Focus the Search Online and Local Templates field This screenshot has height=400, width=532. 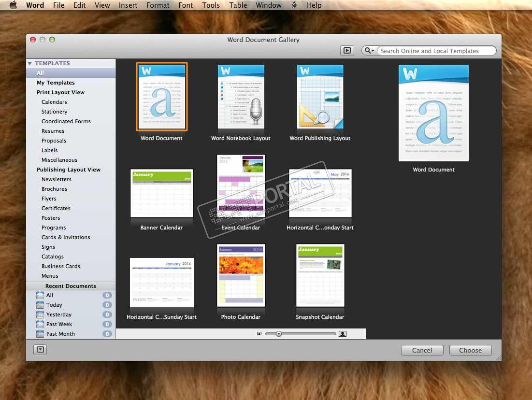tap(436, 51)
